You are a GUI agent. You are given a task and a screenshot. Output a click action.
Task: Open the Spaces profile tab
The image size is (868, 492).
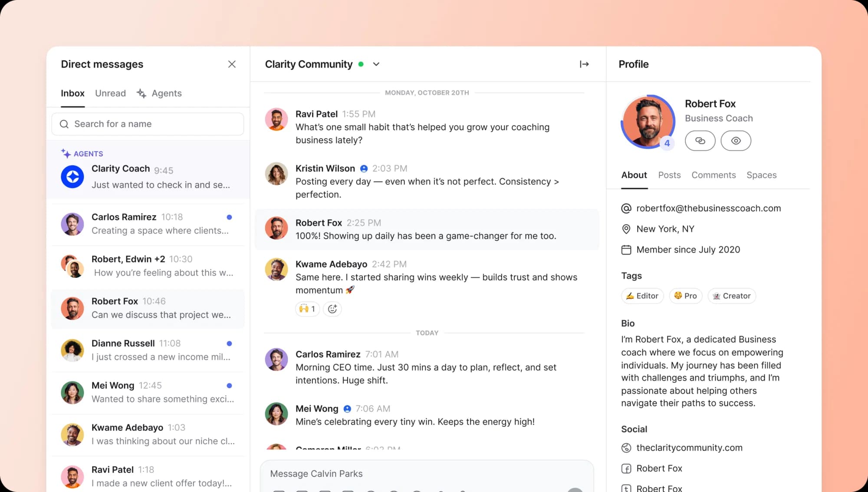pyautogui.click(x=761, y=175)
